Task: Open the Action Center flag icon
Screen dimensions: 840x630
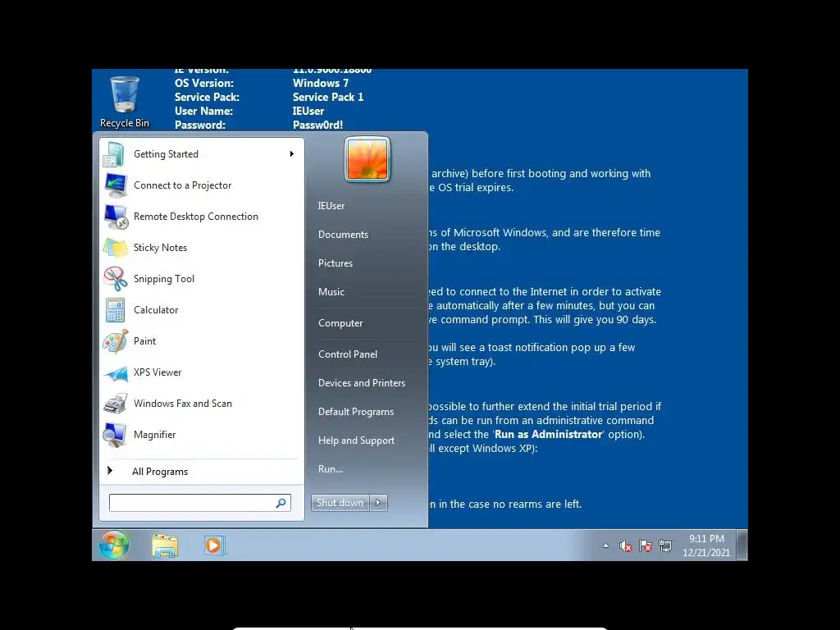Action: 646,546
